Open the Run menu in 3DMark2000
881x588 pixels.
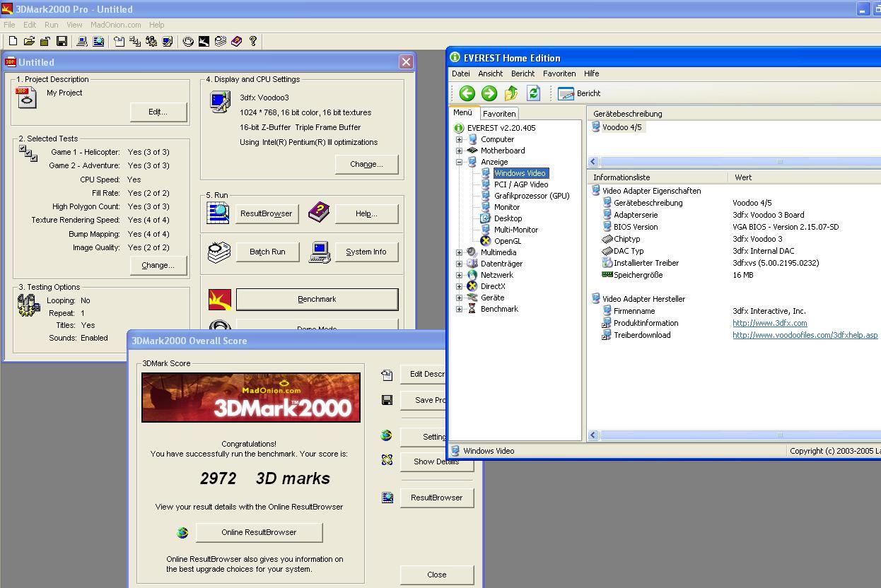[52, 25]
